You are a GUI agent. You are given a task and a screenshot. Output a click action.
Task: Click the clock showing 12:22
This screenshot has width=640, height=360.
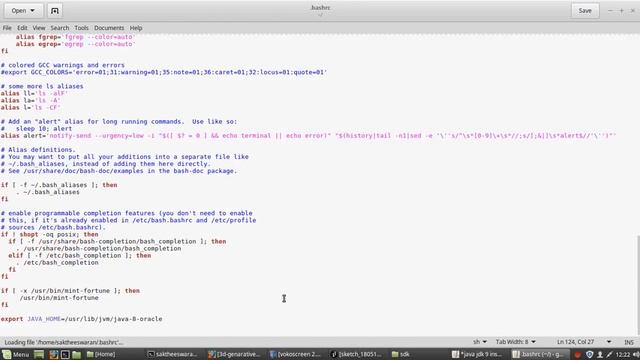coord(623,354)
